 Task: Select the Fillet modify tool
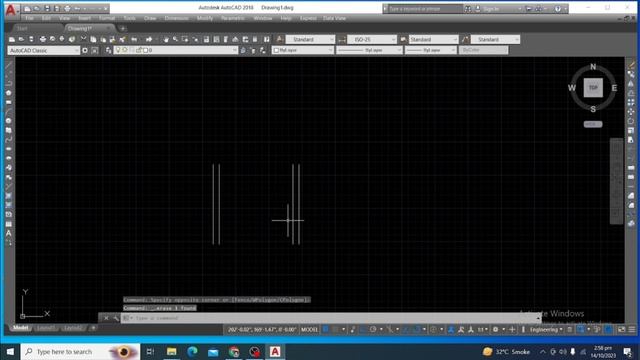click(631, 205)
